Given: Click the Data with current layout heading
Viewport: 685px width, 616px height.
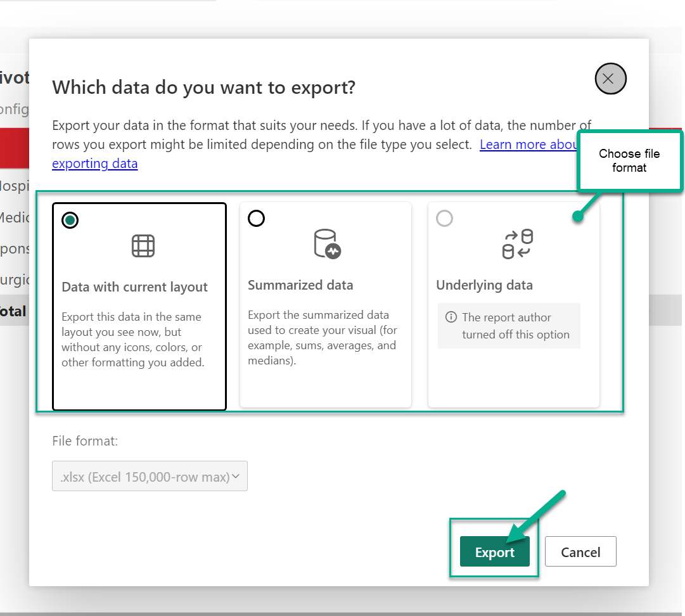Looking at the screenshot, I should pos(134,287).
